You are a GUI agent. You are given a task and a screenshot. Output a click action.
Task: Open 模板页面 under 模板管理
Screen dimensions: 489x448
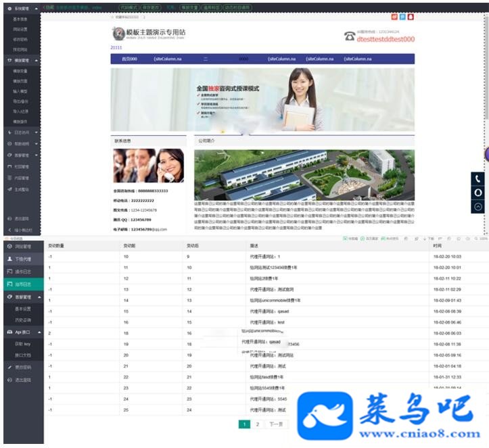tap(20, 81)
